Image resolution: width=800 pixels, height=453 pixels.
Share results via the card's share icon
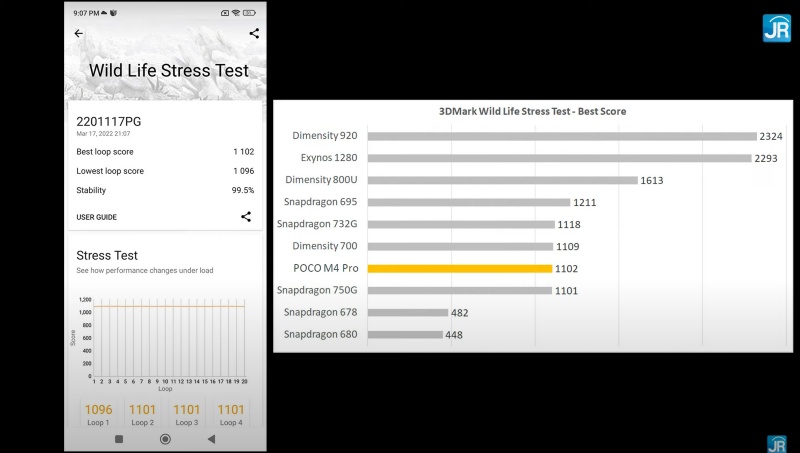pyautogui.click(x=246, y=216)
